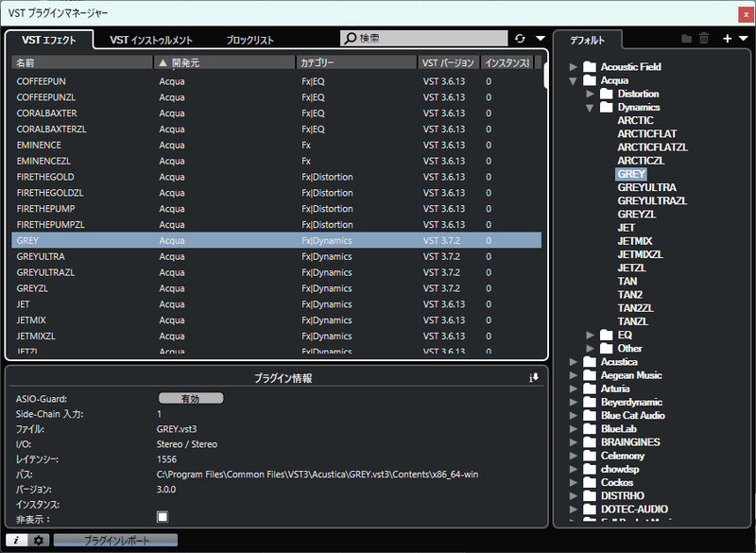Select the COFFEEPUN row in plugin list
756x553 pixels.
click(276, 81)
